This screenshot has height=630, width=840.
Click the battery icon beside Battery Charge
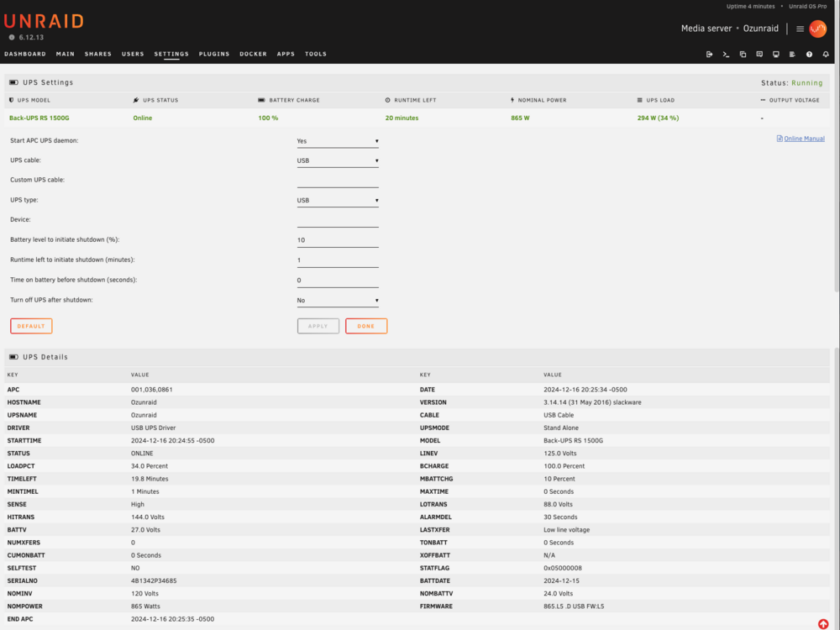click(261, 100)
